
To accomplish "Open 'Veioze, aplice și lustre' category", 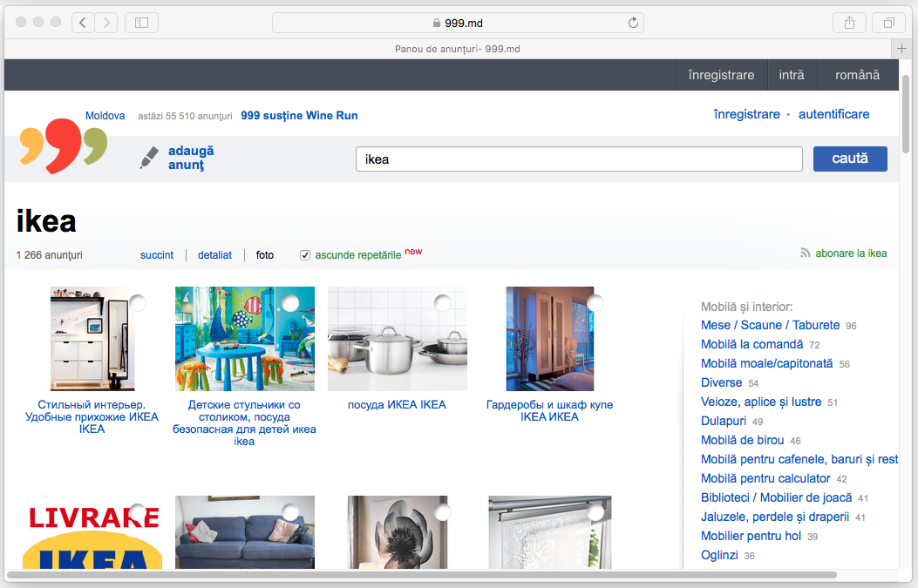I will pos(761,402).
